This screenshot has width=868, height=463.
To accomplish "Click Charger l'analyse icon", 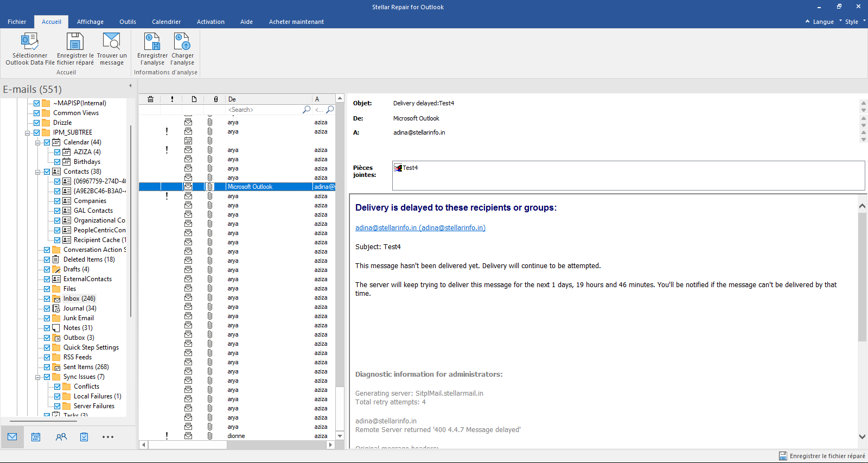I will tap(182, 41).
